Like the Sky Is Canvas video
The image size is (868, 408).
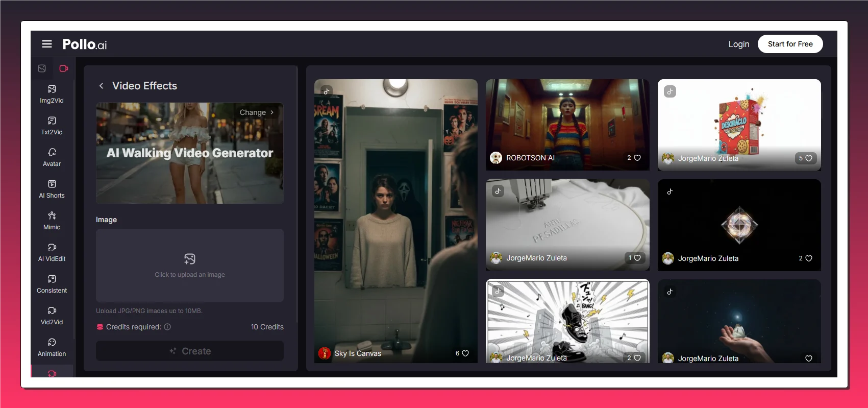click(x=465, y=353)
